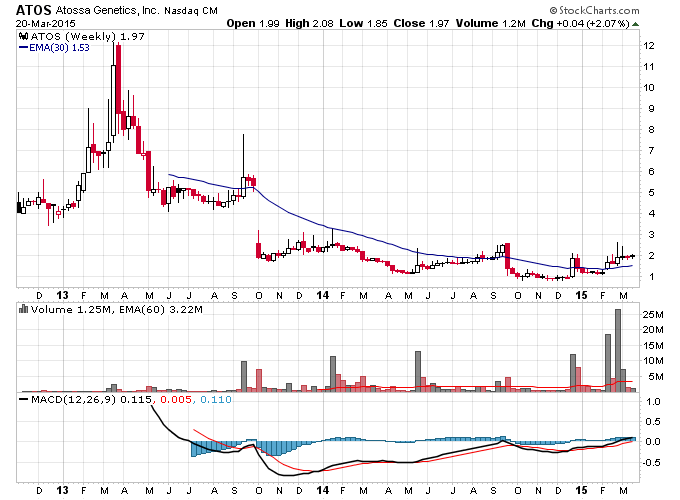
Task: Click the Chg +0.04 (+2.07%) value
Action: click(x=580, y=23)
